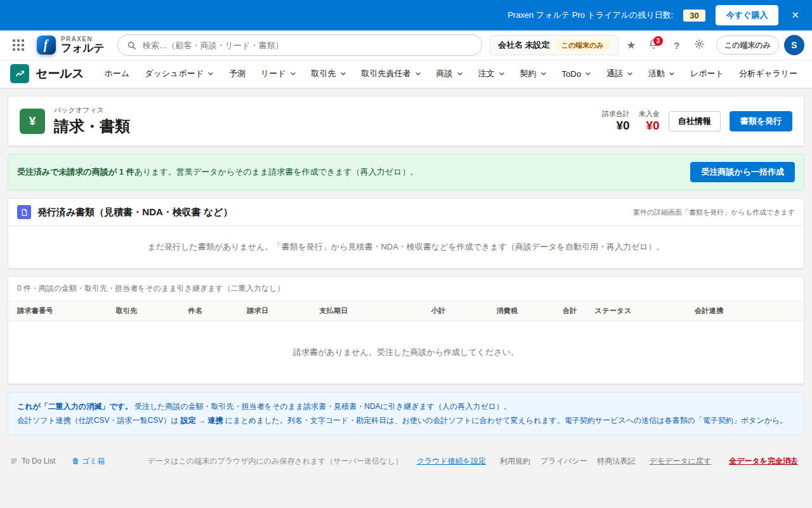Click the 書類を発行 button
Image resolution: width=812 pixels, height=508 pixels.
tap(761, 121)
